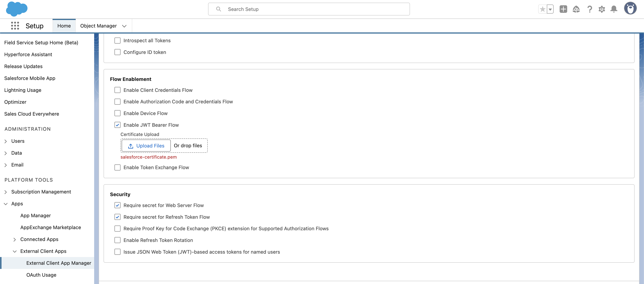Viewport: 644px width, 284px height.
Task: Open the Object Manager tab
Action: click(98, 26)
